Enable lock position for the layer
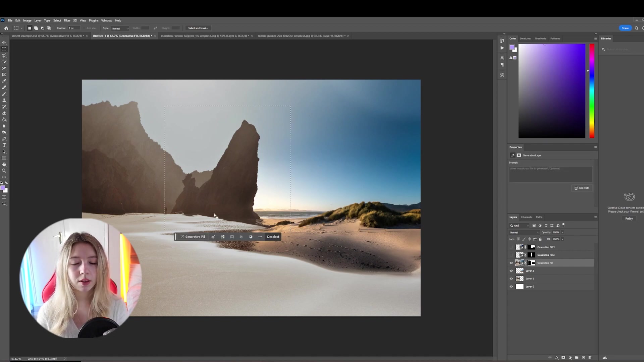 tap(529, 239)
